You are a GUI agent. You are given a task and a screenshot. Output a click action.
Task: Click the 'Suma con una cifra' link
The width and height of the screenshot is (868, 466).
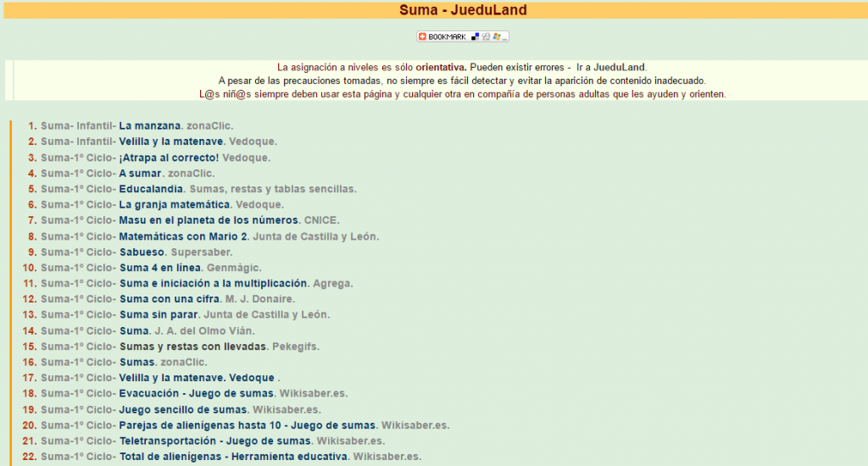[x=170, y=299]
